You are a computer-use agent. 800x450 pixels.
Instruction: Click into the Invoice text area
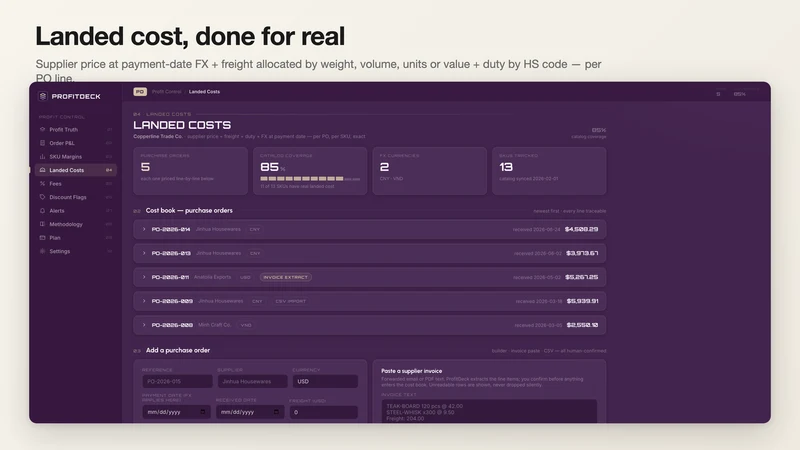click(x=489, y=411)
